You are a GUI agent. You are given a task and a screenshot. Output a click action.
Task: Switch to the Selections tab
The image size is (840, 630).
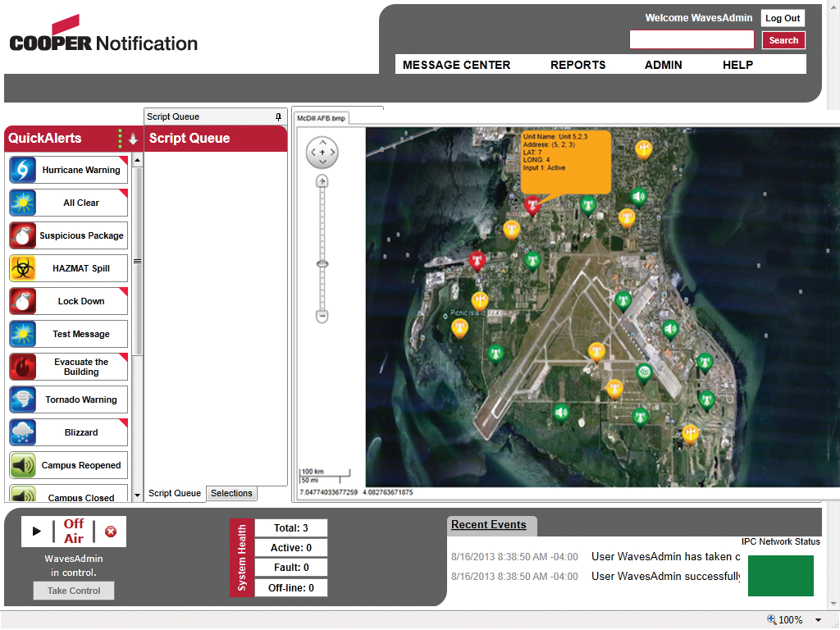(231, 493)
